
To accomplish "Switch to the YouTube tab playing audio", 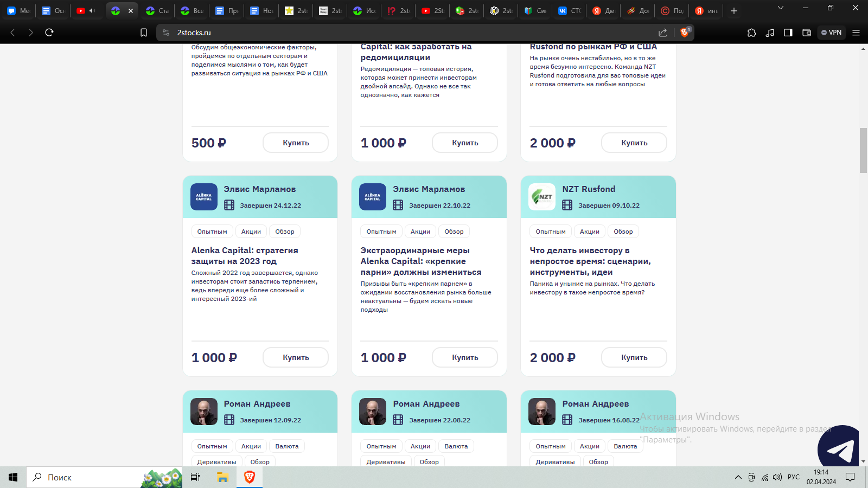I will click(x=86, y=11).
